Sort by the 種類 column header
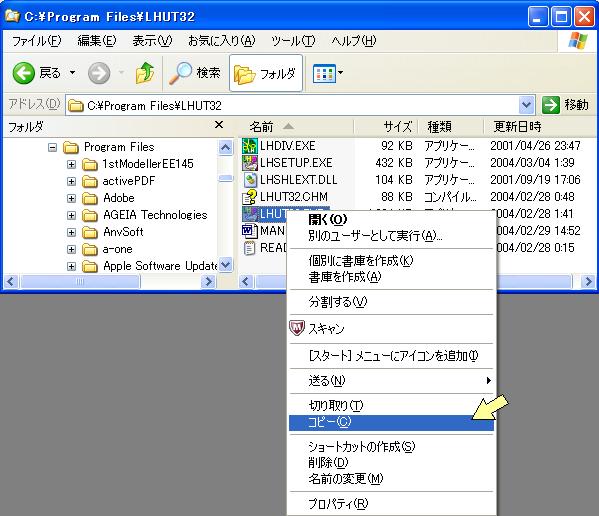Screen dimensions: 599x516 [x=451, y=127]
